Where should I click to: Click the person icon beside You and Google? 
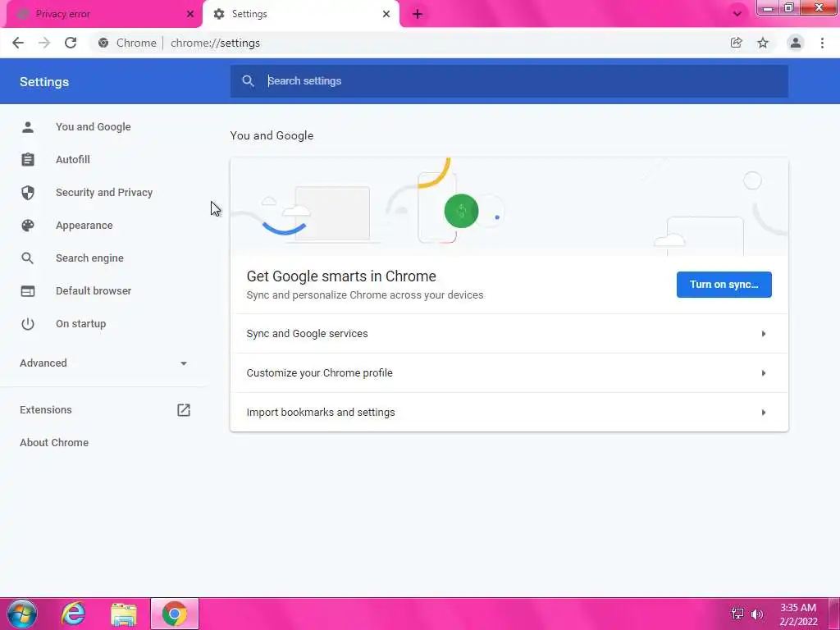coord(28,127)
